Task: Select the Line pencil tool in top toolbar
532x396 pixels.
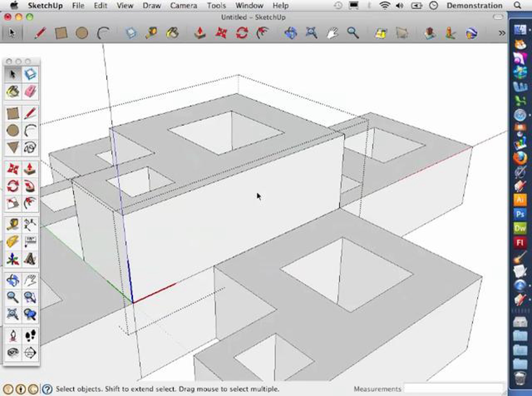Action: [40, 33]
